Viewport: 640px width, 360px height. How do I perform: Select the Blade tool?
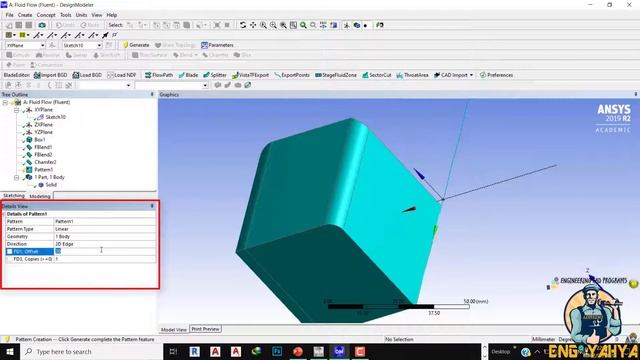coord(188,75)
